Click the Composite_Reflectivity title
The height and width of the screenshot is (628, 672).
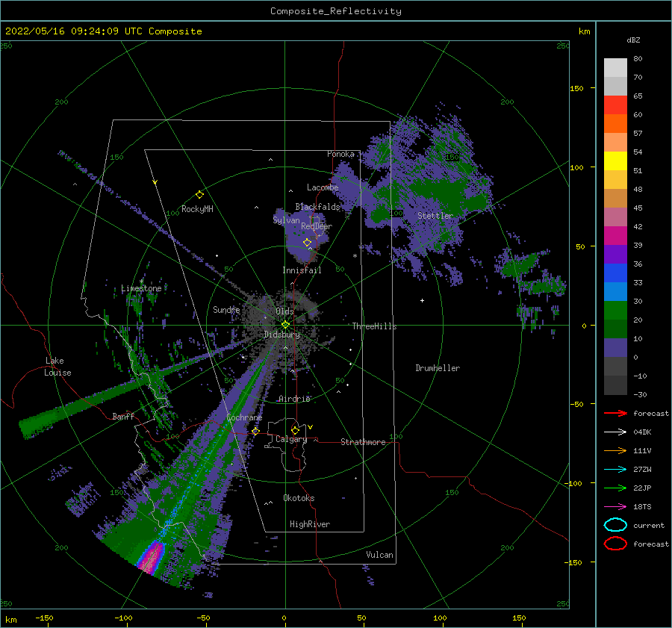pos(336,11)
